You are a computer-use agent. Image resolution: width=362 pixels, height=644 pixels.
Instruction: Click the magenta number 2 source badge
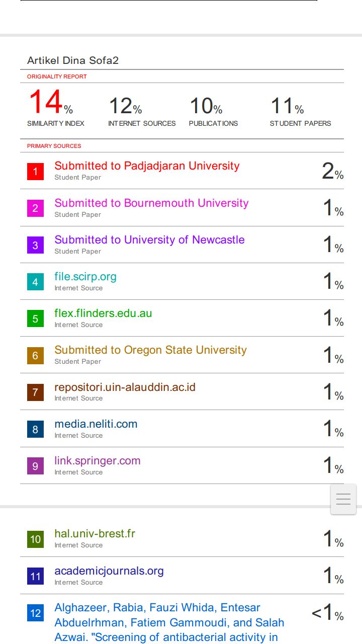coord(35,208)
